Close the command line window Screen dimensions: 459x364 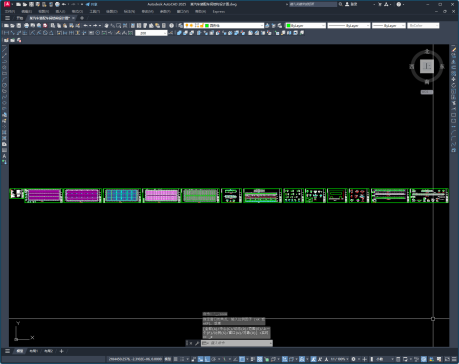point(191,343)
